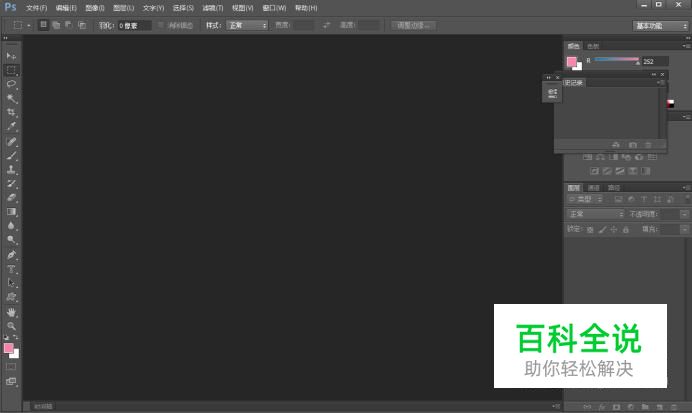Viewport: 692px width, 413px height.
Task: Click the foreground color swatch in toolbox
Action: coord(8,348)
